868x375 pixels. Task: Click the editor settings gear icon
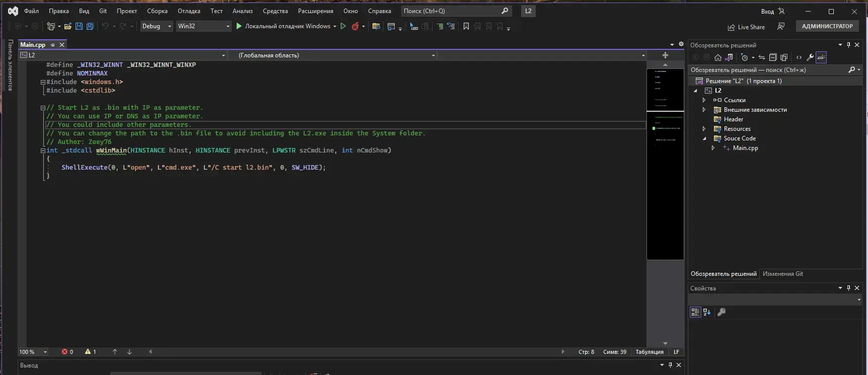(x=681, y=44)
